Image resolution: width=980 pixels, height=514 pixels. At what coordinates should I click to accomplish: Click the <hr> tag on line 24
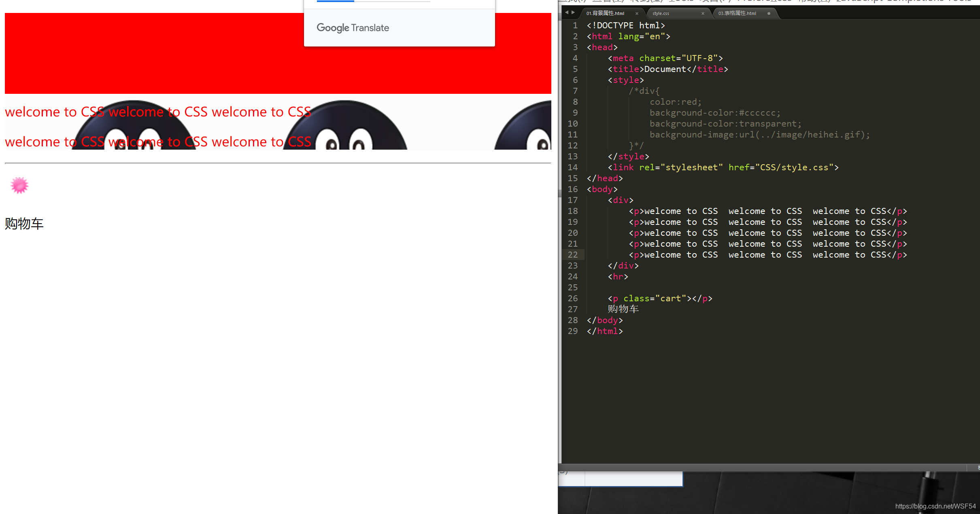pyautogui.click(x=618, y=277)
